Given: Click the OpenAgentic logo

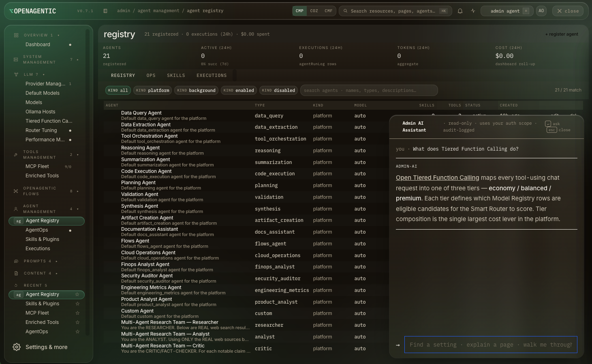Looking at the screenshot, I should [32, 11].
